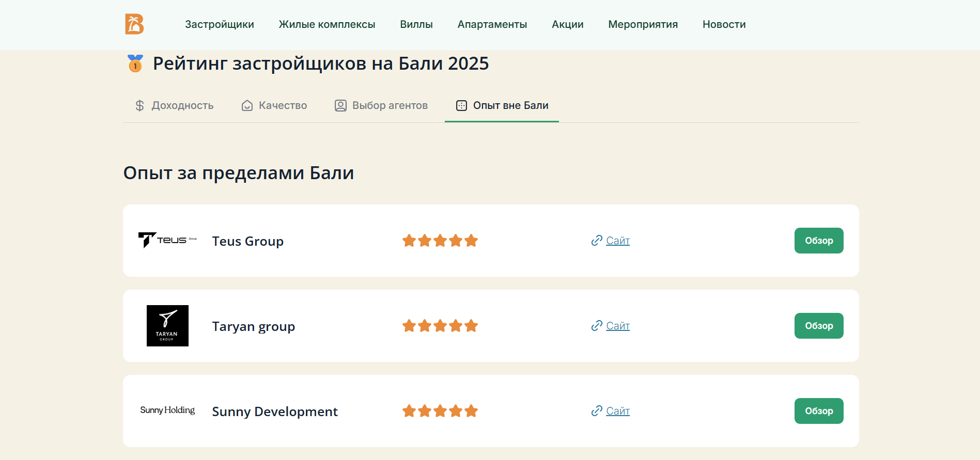This screenshot has height=460, width=980.
Task: Click the Sunny Holding logo
Action: pos(167,410)
